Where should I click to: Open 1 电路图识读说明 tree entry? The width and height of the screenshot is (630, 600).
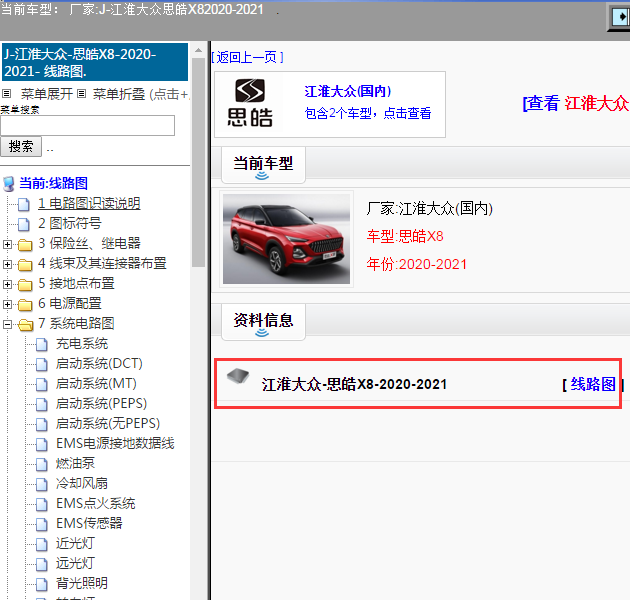[x=89, y=203]
